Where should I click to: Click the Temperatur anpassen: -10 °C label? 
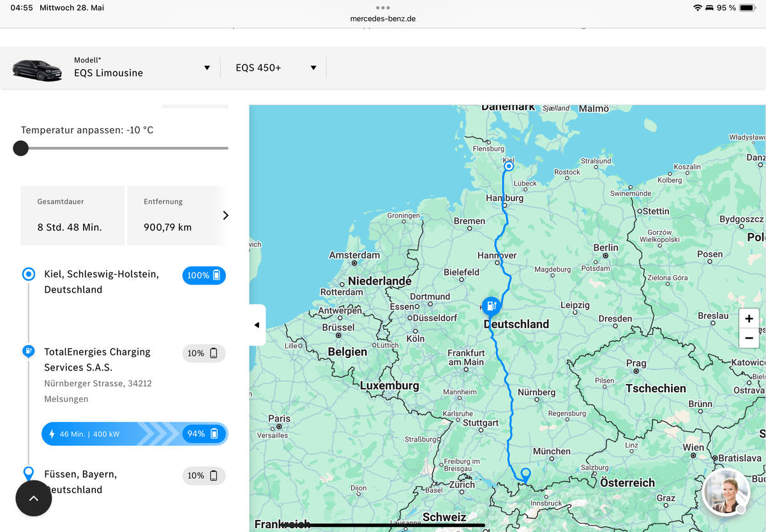[87, 130]
